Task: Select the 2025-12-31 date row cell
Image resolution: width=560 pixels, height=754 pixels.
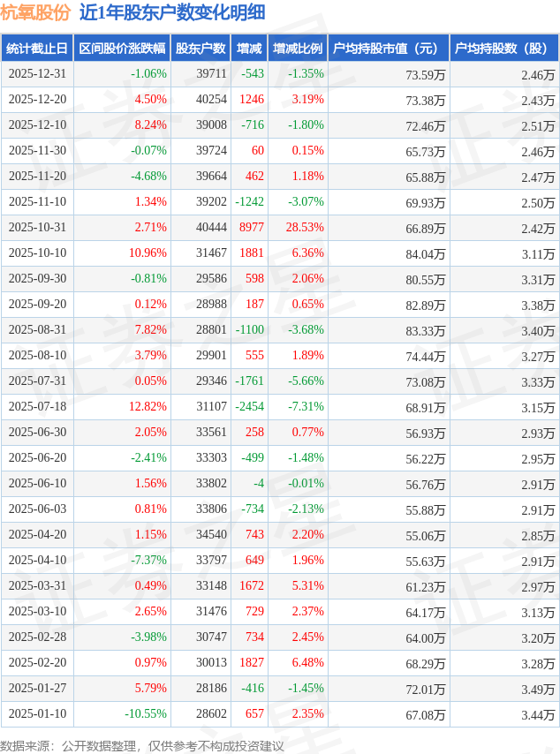Action: click(37, 74)
